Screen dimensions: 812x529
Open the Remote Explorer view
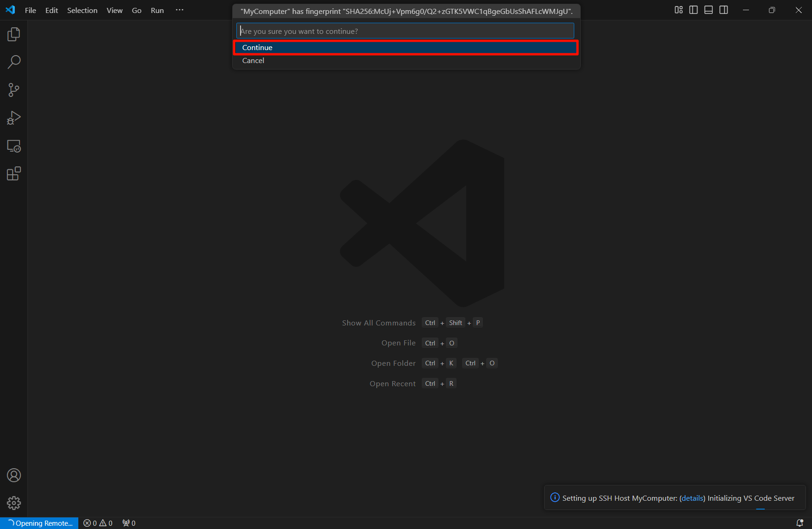(14, 146)
